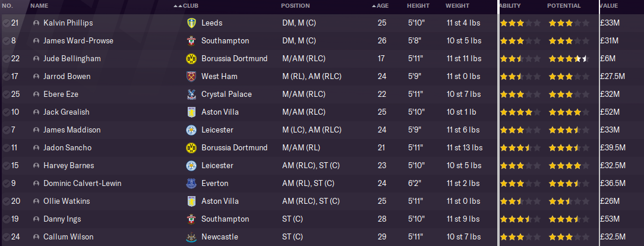Click the Leeds club badge
The height and width of the screenshot is (246, 644).
coord(191,23)
